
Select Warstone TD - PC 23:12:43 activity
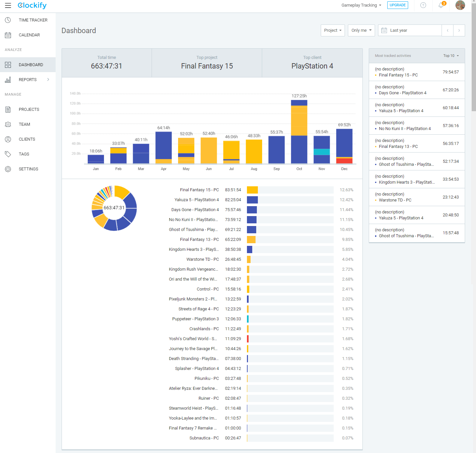[x=417, y=197]
